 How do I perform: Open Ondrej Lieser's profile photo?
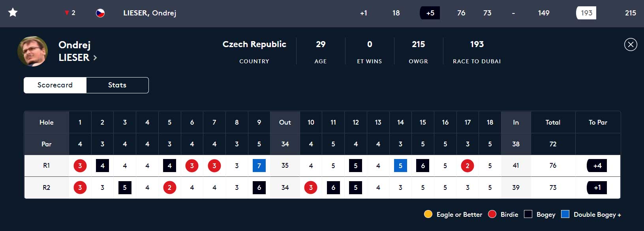[32, 51]
